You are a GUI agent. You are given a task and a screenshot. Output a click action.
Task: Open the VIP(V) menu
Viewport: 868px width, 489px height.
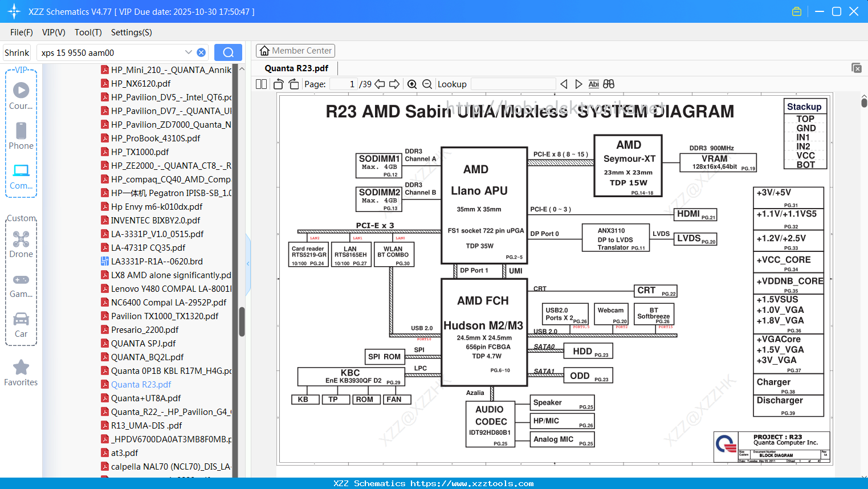54,32
